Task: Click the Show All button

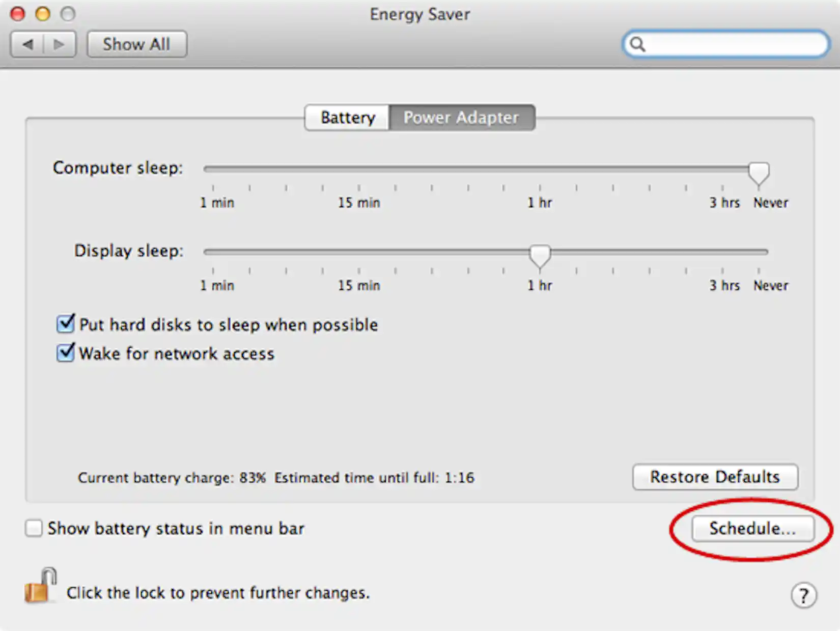Action: [136, 44]
